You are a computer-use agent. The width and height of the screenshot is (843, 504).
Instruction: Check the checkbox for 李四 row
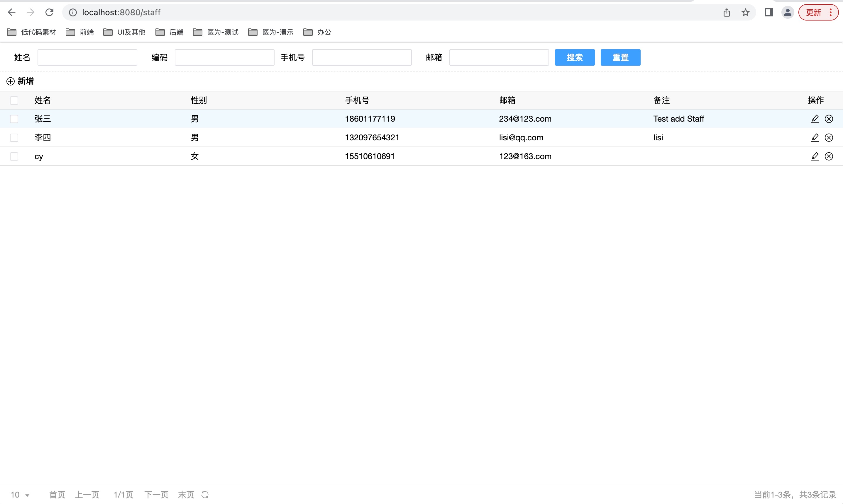(x=14, y=137)
